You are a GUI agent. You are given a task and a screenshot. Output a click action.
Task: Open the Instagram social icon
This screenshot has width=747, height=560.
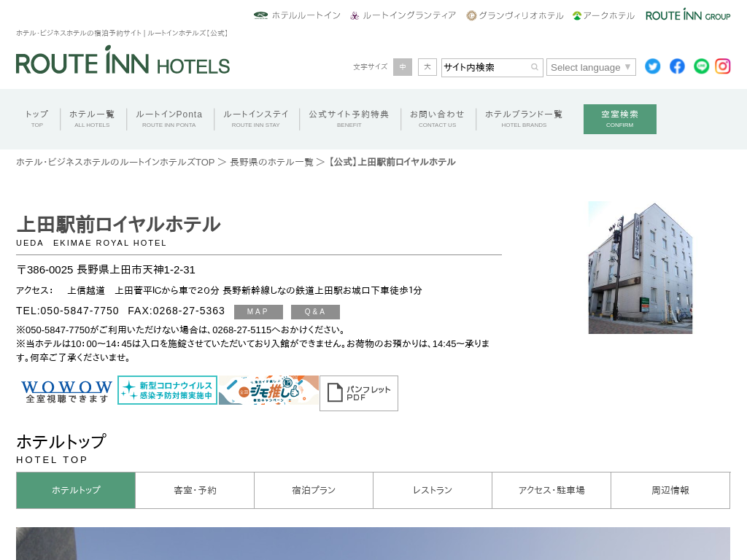point(723,66)
